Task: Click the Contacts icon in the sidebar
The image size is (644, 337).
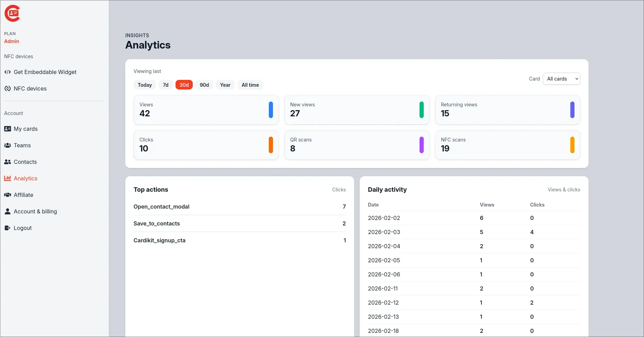Action: click(x=8, y=162)
